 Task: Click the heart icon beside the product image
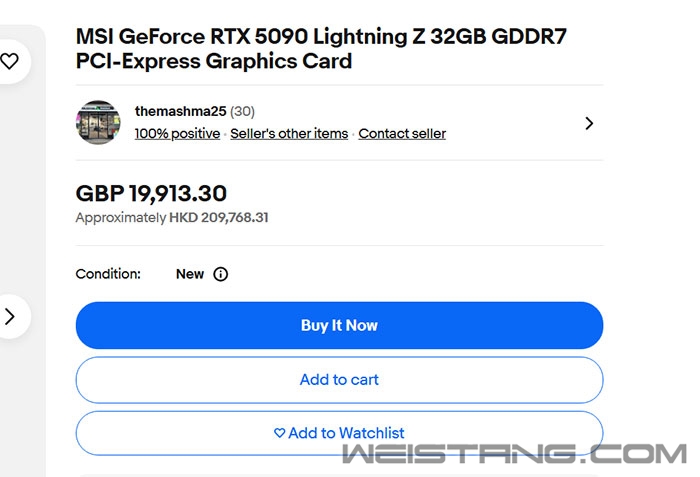tap(9, 61)
